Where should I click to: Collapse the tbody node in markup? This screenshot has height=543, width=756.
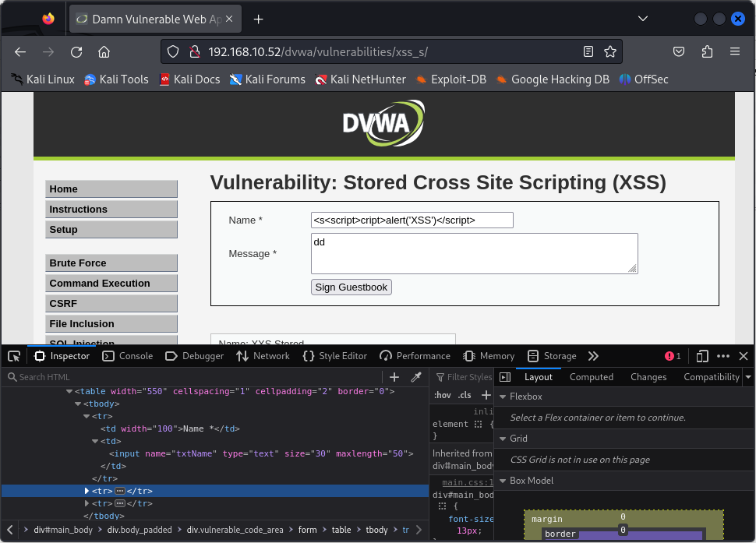coord(78,404)
